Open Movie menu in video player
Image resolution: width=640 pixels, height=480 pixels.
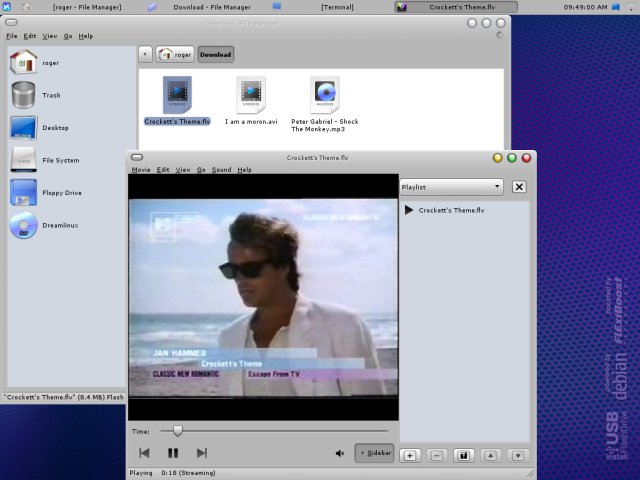click(x=141, y=169)
